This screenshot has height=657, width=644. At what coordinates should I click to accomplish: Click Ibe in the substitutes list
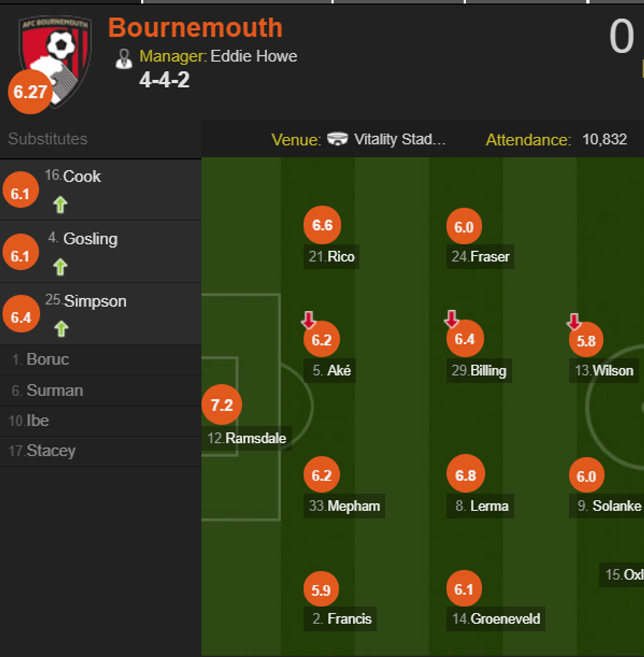coord(37,420)
